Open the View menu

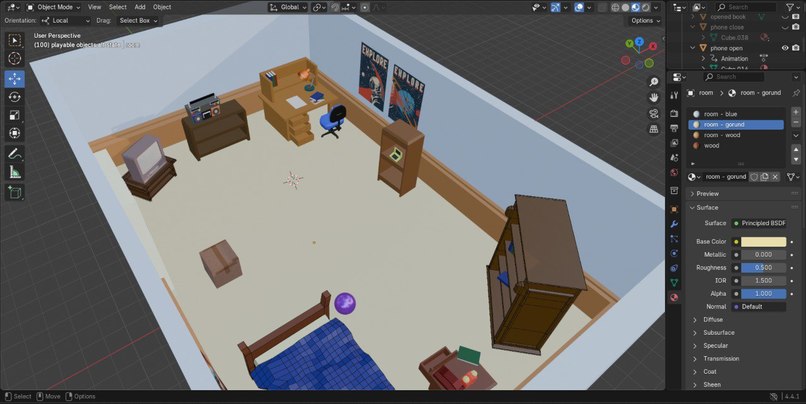click(x=95, y=7)
